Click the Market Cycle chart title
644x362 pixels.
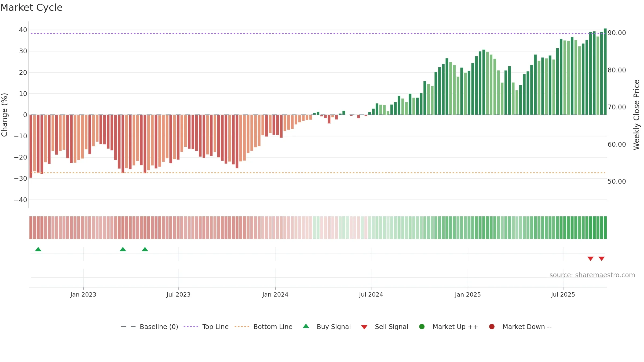pyautogui.click(x=31, y=8)
